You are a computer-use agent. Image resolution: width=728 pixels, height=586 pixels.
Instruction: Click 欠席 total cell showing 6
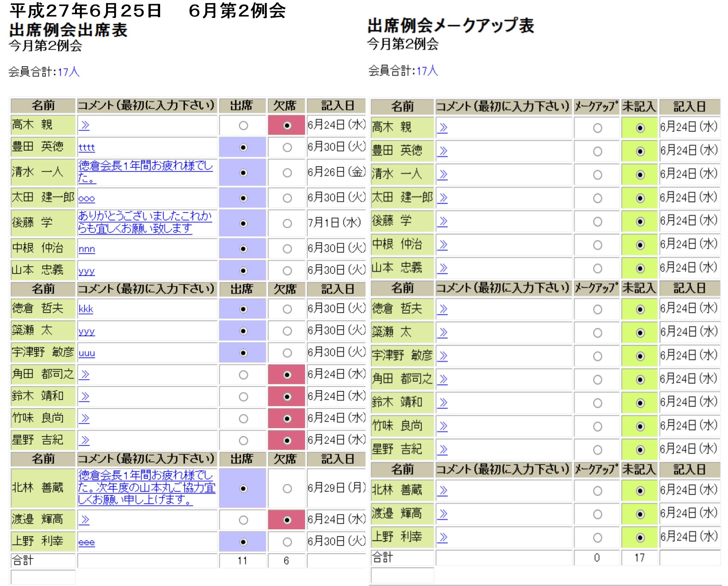point(286,561)
